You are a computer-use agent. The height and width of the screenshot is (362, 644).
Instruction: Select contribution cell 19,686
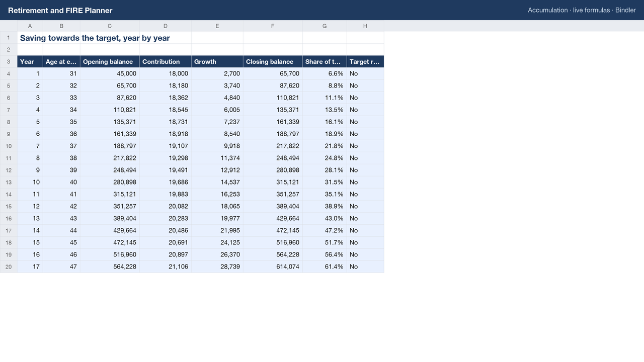click(165, 182)
